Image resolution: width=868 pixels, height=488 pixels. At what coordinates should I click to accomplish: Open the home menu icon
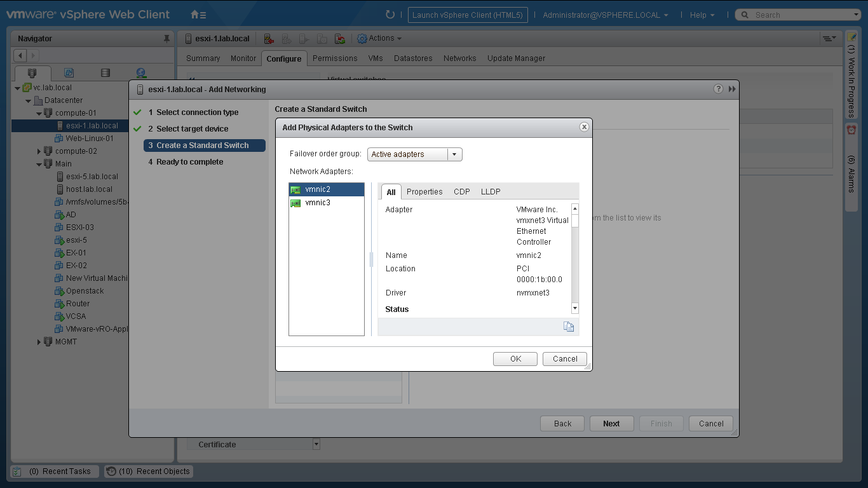[198, 15]
